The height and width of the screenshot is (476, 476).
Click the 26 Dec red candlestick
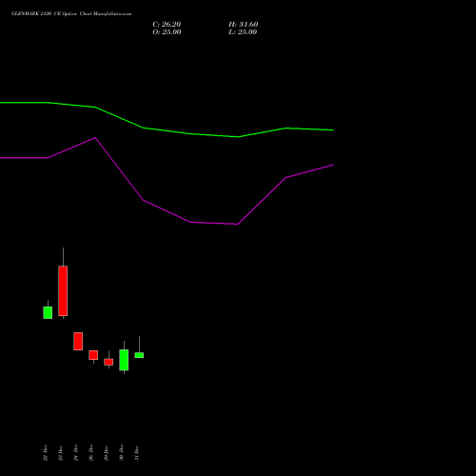pyautogui.click(x=93, y=355)
